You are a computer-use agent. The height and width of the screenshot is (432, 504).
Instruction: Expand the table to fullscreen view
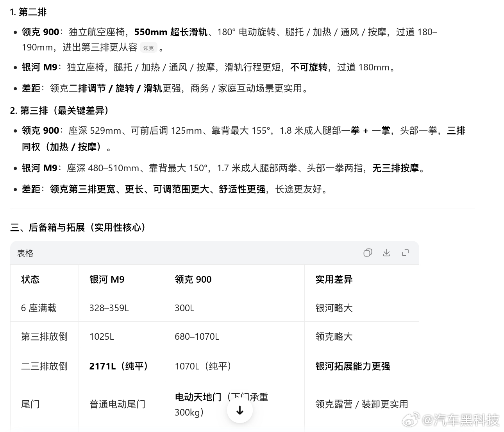405,253
